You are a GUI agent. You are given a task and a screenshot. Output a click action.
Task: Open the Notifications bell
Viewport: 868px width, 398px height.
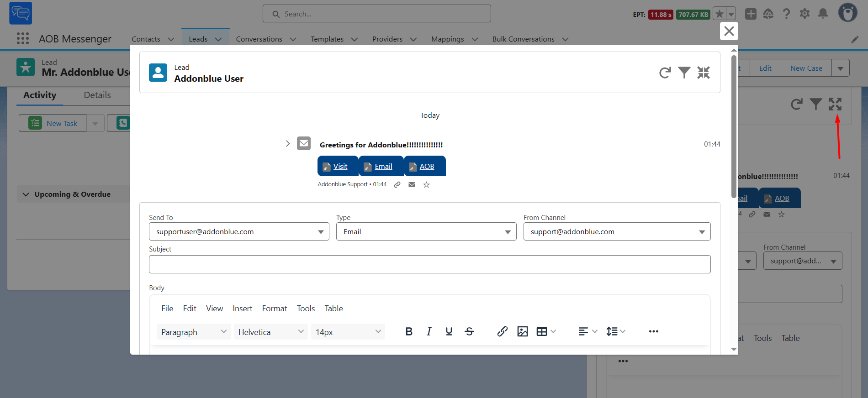coord(823,14)
